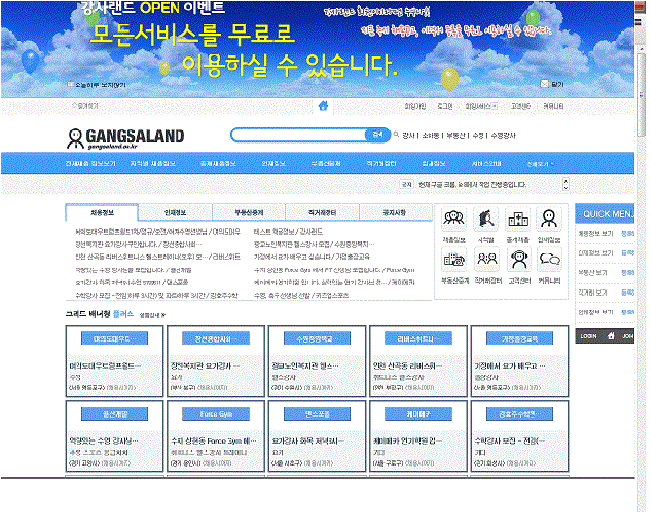Open the magnifying-glass person search icon
The width and height of the screenshot is (651, 512).
tap(486, 219)
